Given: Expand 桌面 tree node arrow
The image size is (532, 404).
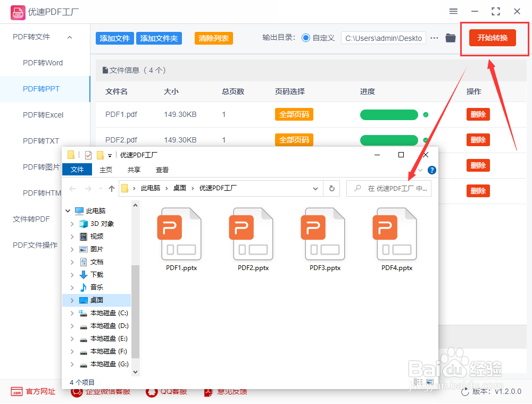Looking at the screenshot, I should pyautogui.click(x=72, y=300).
